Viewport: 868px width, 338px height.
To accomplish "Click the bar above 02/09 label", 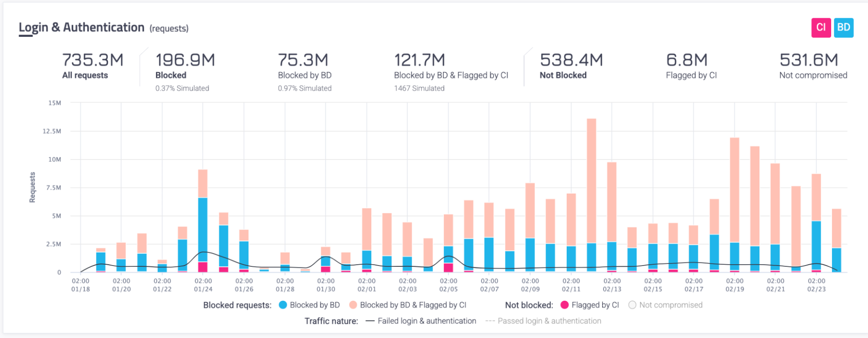I will click(x=530, y=227).
